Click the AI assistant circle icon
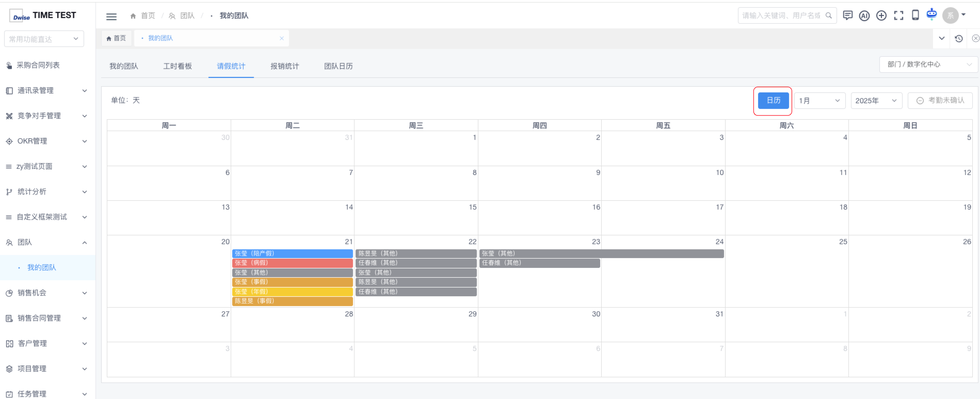 [864, 15]
